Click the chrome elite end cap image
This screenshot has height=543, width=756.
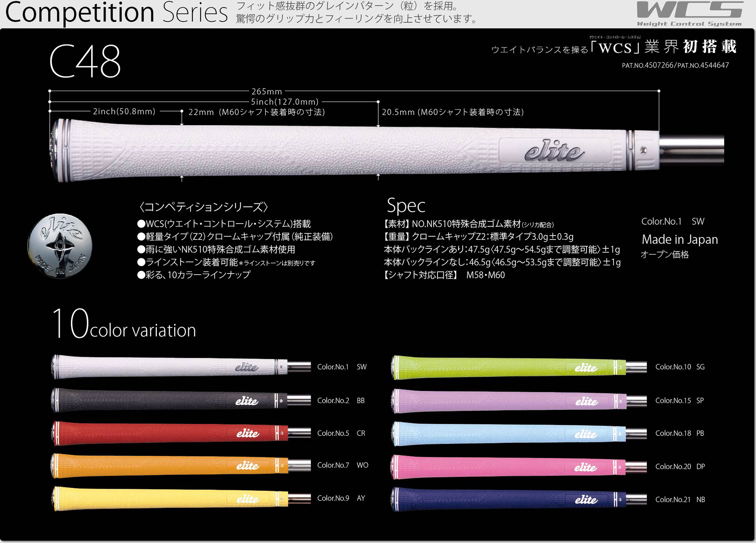click(x=60, y=245)
